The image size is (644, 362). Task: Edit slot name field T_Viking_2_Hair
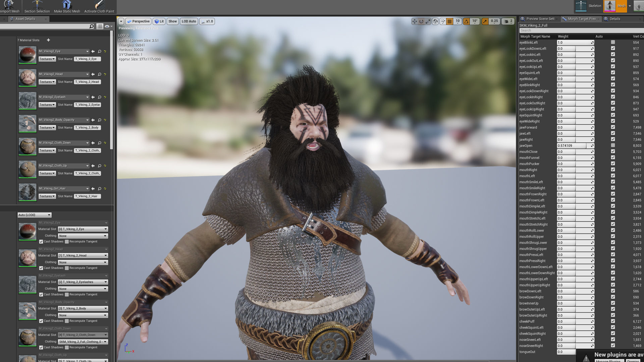click(87, 196)
